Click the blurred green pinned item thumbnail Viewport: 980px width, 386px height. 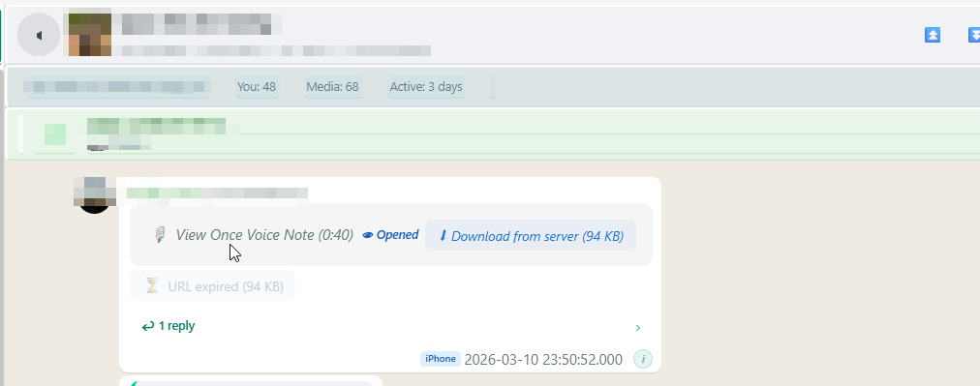(55, 134)
